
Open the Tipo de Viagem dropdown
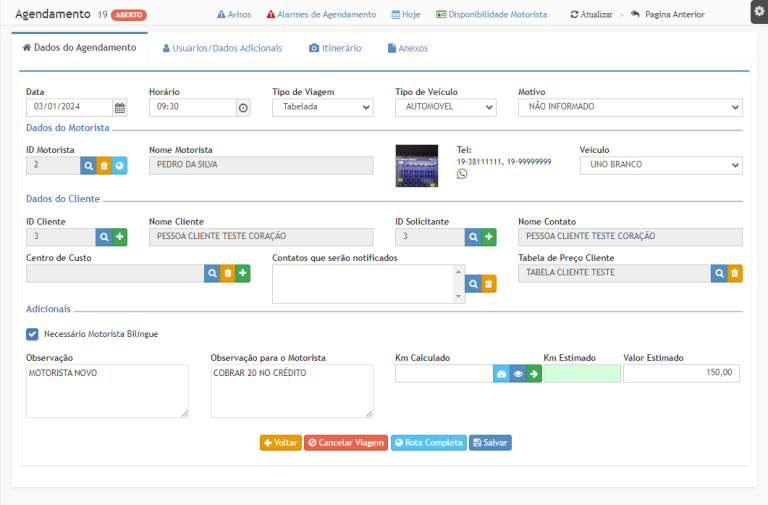322,108
